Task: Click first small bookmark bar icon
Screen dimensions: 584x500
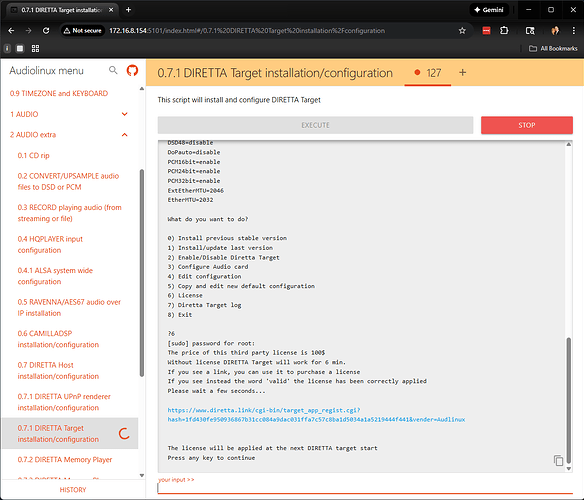Action: click(7, 48)
